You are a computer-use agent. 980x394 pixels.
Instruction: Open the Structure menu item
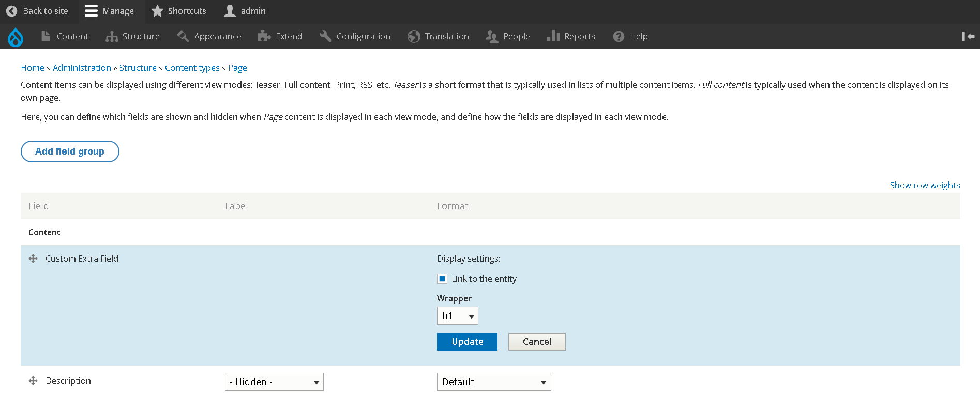tap(133, 36)
